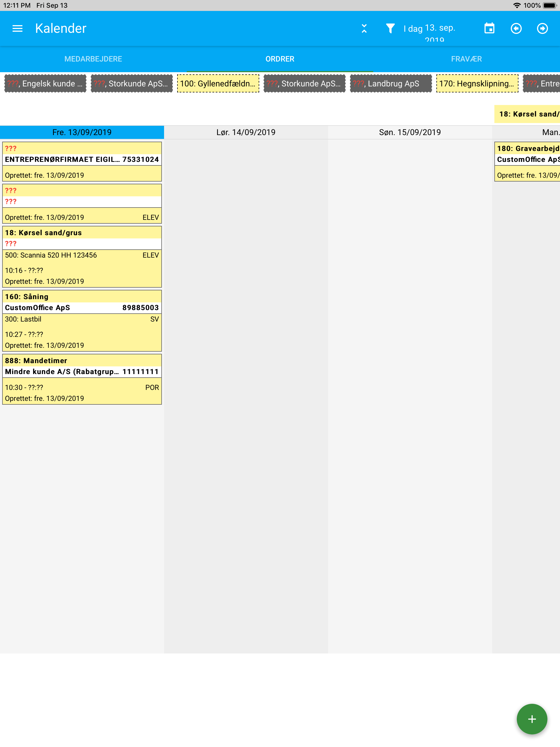This screenshot has height=747, width=560.
Task: Switch to the FRAVÆR tab
Action: tap(466, 59)
